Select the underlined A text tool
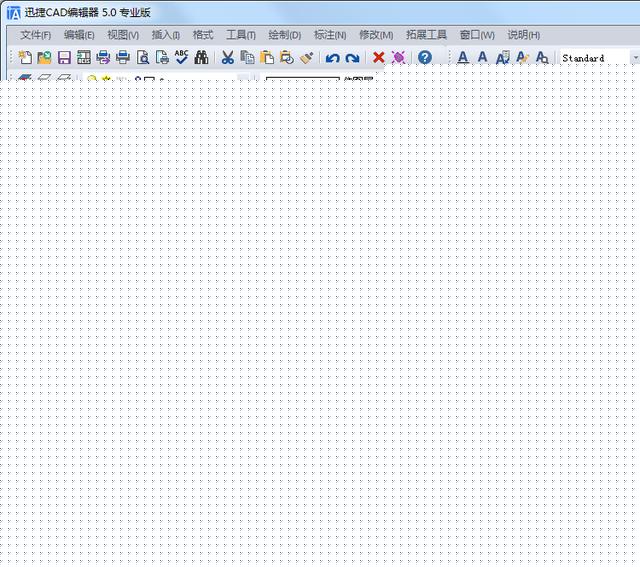Image resolution: width=640 pixels, height=567 pixels. [463, 57]
